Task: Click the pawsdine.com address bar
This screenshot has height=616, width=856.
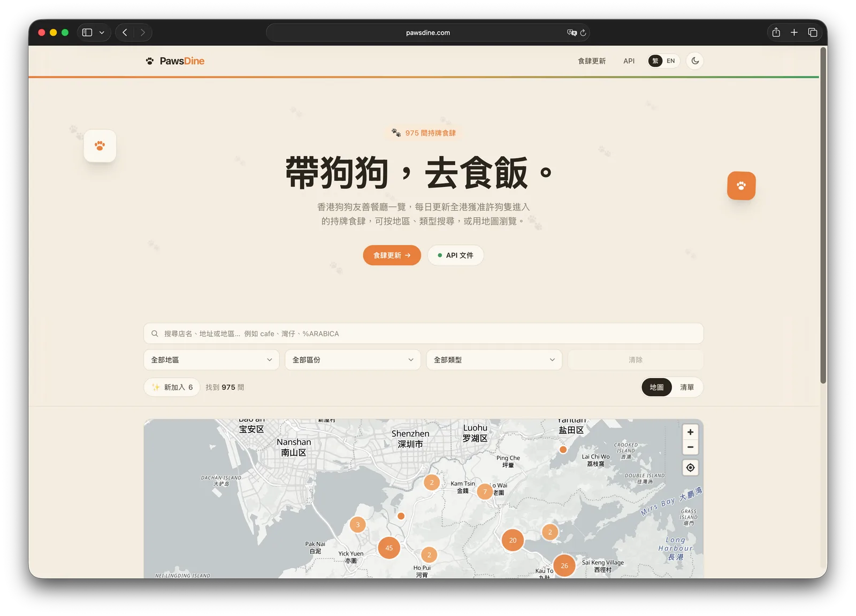Action: point(428,33)
